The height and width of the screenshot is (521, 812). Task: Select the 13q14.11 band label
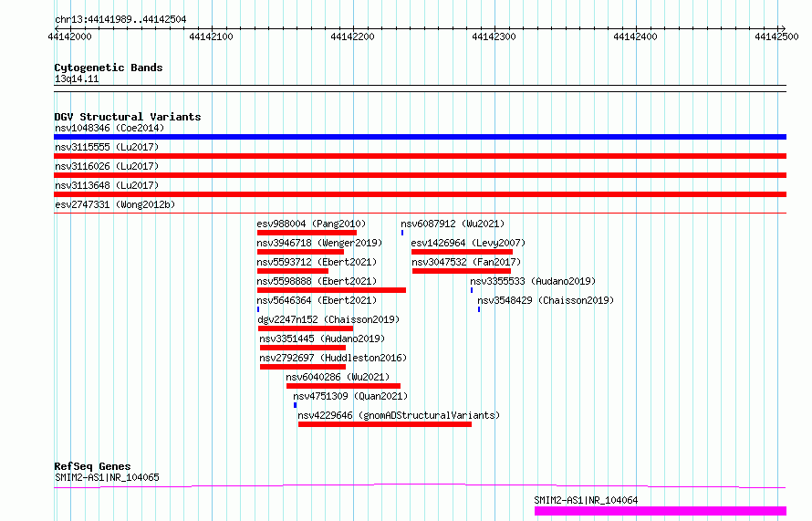tap(77, 78)
